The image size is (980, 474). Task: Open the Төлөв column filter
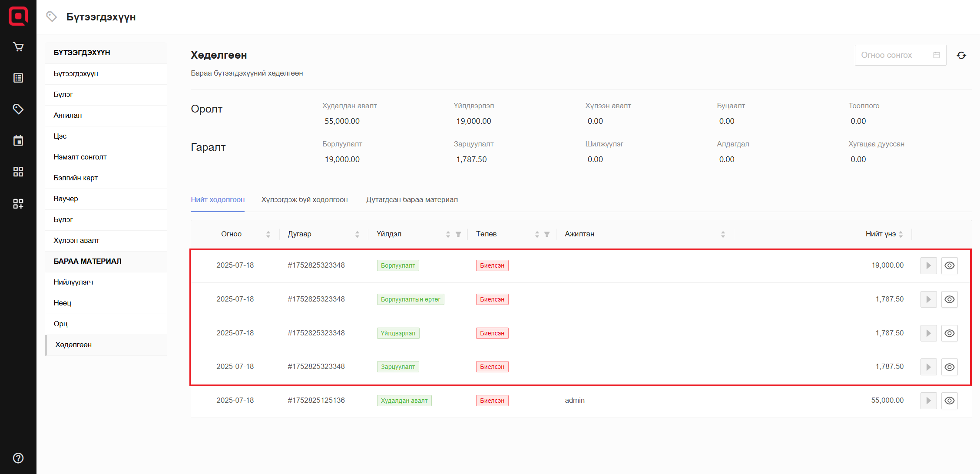(547, 234)
